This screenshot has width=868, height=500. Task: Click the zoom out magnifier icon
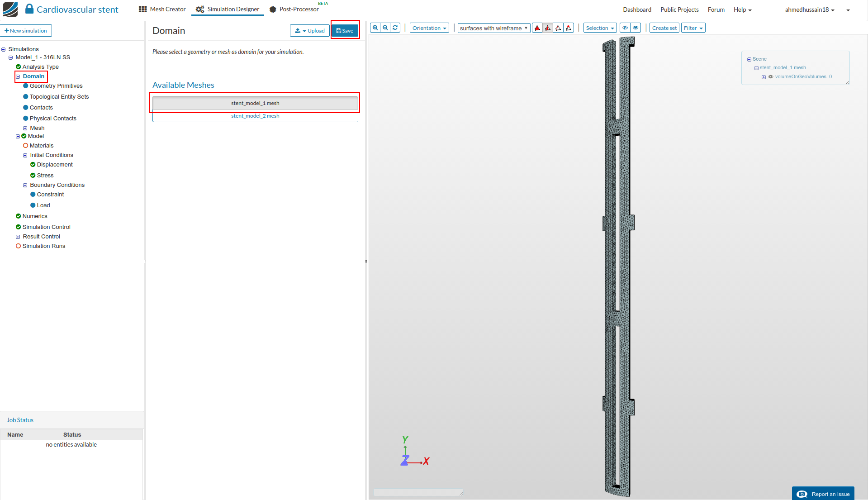pos(385,28)
